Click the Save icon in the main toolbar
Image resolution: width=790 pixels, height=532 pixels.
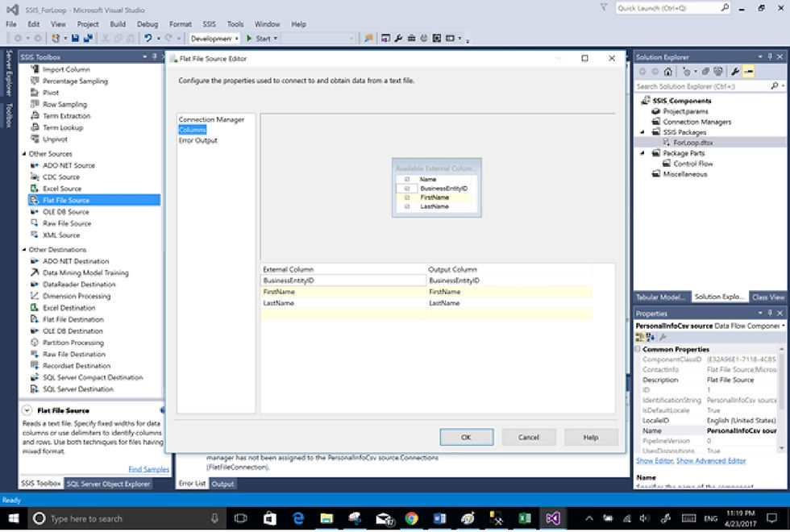[75, 39]
